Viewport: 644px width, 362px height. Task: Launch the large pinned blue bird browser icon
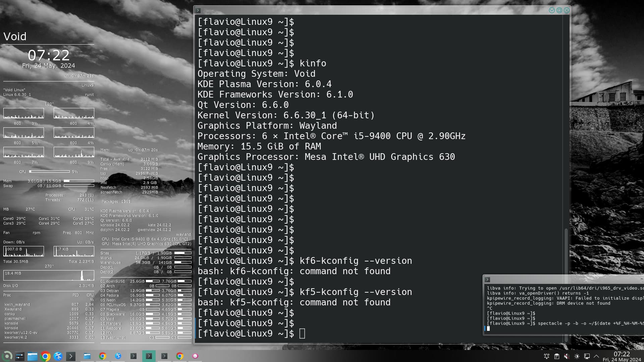pos(58,356)
